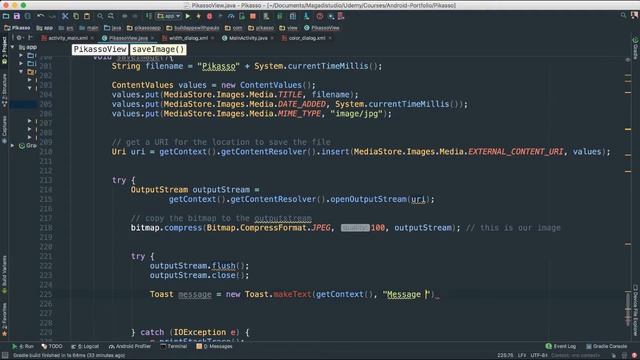
Task: Click the Cut scissors icon
Action: click(x=65, y=16)
